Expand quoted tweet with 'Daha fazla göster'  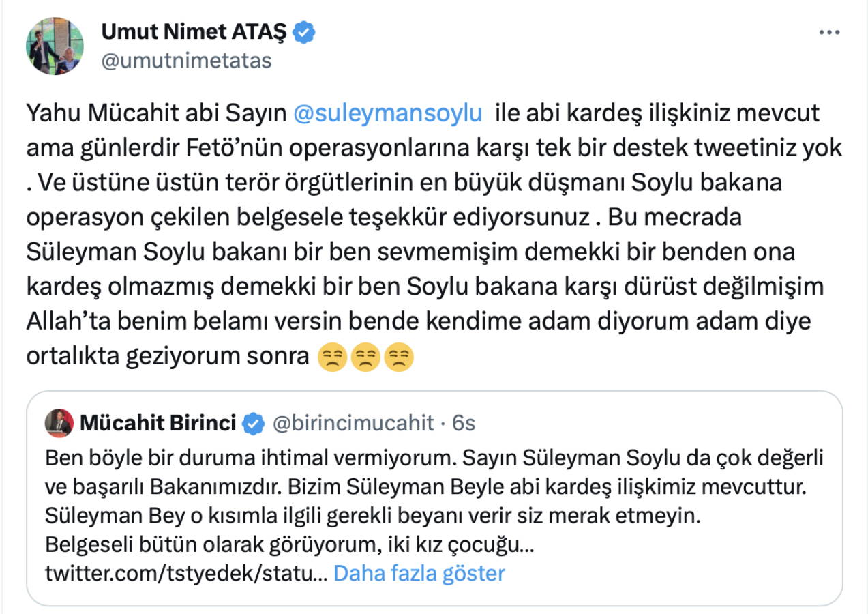tap(419, 573)
